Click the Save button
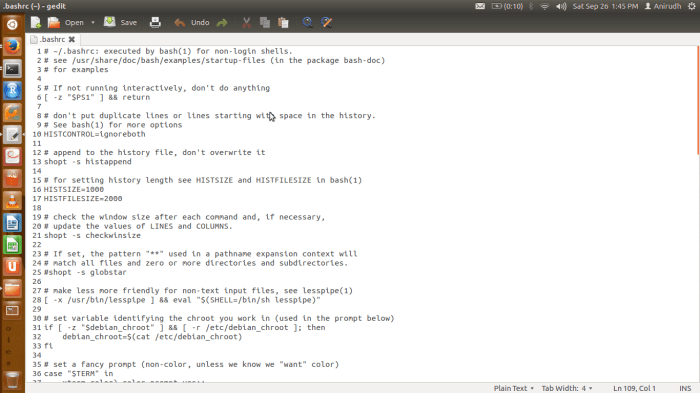Screen dimensions: 700x393 click(x=121, y=22)
